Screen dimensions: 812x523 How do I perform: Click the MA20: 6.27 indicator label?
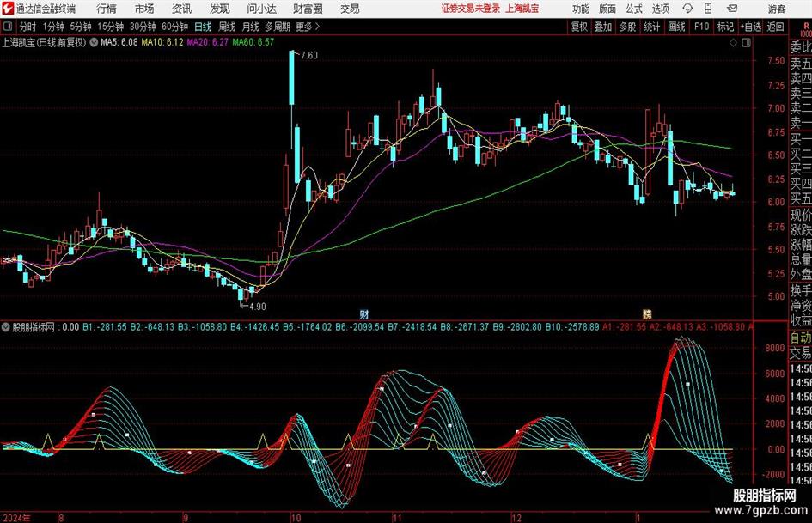(x=208, y=42)
